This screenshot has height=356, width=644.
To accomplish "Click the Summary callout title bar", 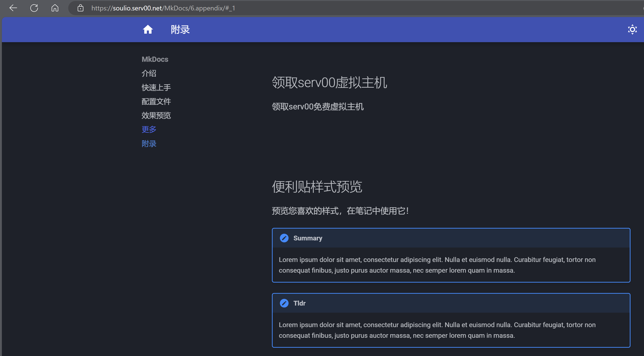I will click(450, 238).
